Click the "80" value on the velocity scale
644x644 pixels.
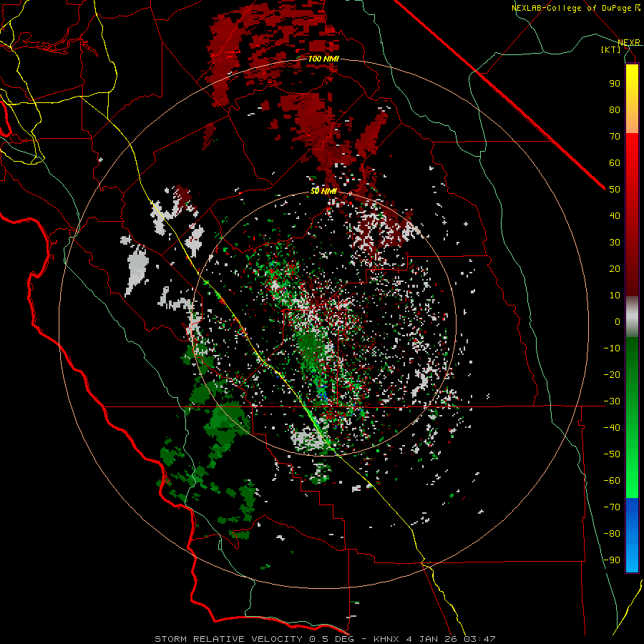615,109
